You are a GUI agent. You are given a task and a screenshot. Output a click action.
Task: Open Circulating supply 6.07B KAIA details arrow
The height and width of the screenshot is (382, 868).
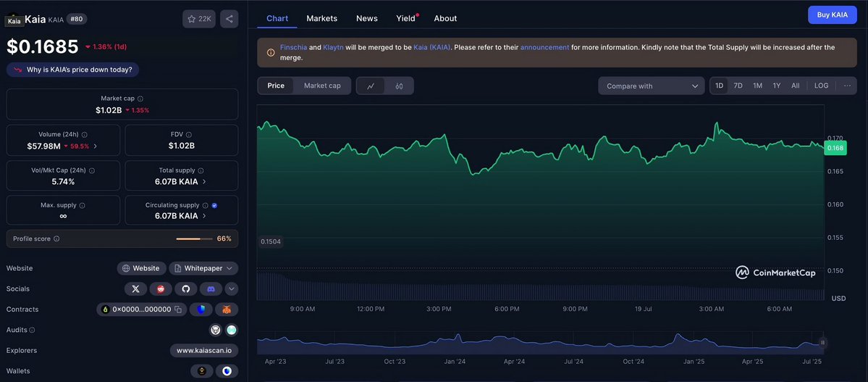(203, 216)
